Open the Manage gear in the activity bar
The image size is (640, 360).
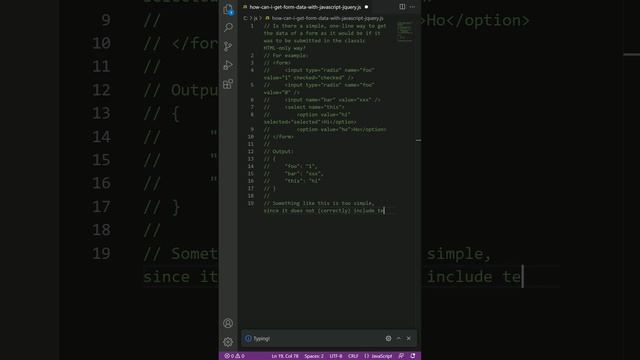pos(228,342)
